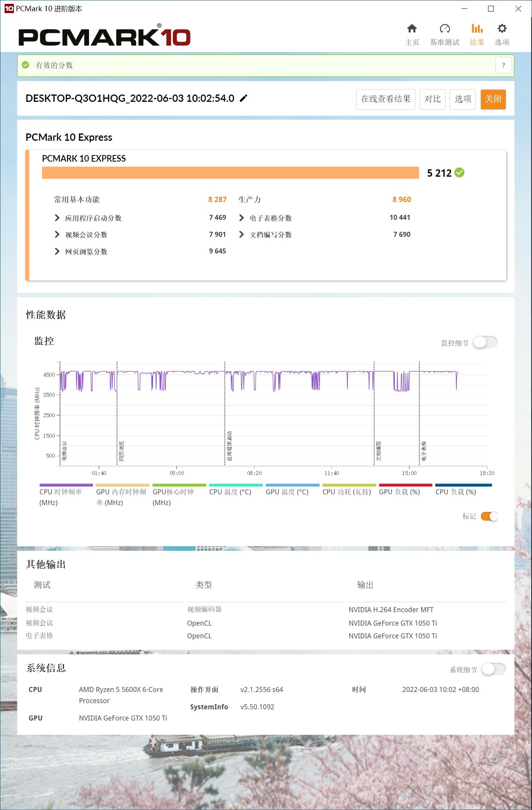Click the 10 441 spreadsheet score value
Image resolution: width=532 pixels, height=810 pixels.
400,218
